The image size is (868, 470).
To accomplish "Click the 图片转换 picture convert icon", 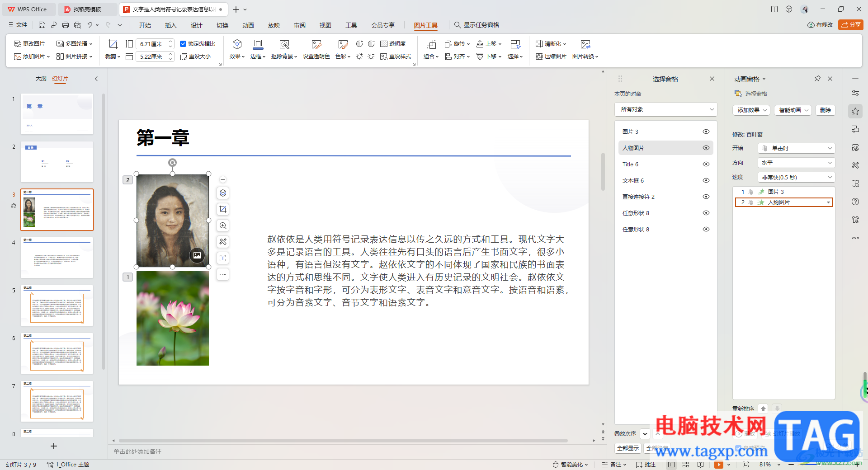I will tap(585, 44).
